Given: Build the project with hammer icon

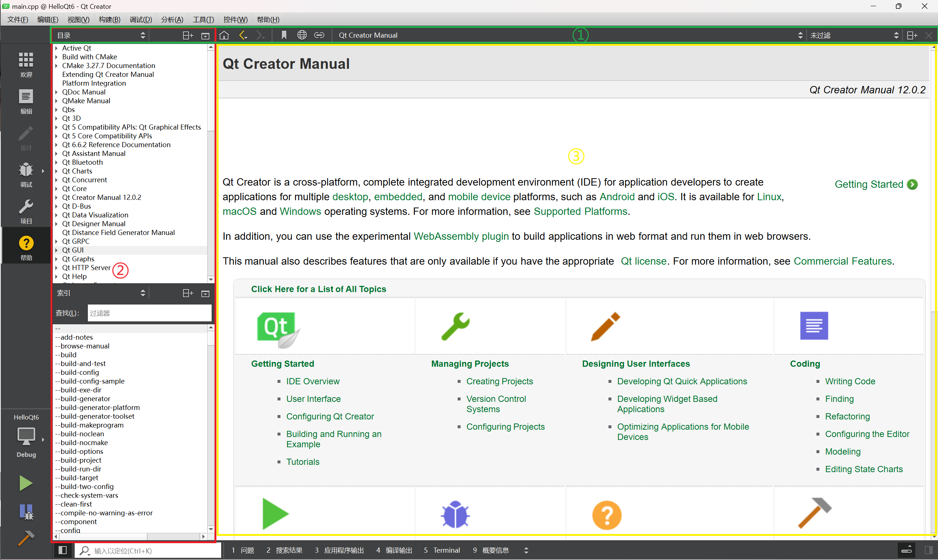Looking at the screenshot, I should pyautogui.click(x=26, y=538).
